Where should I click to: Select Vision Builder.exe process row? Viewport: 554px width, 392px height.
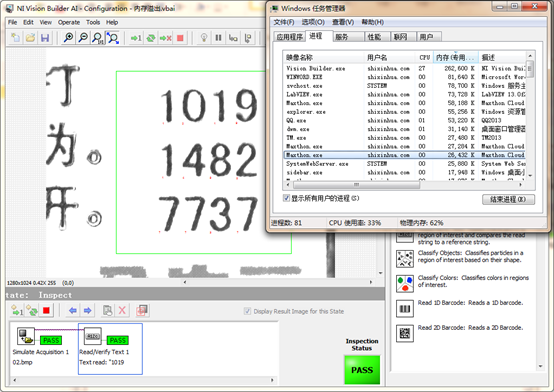405,68
